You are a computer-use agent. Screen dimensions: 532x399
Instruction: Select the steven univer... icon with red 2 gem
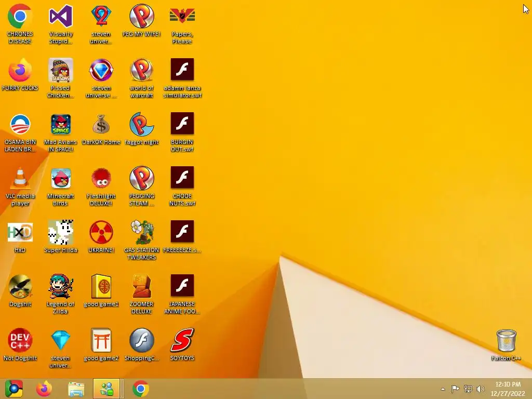coord(101,24)
